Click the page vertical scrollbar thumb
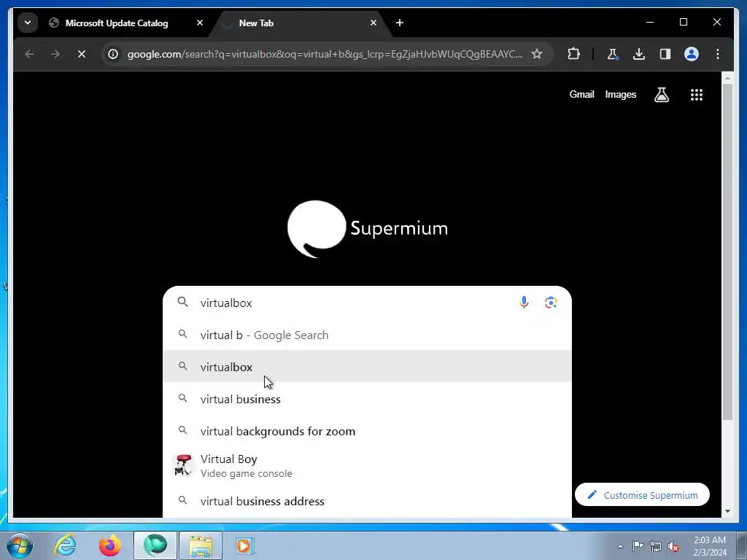747x560 pixels. point(727,252)
